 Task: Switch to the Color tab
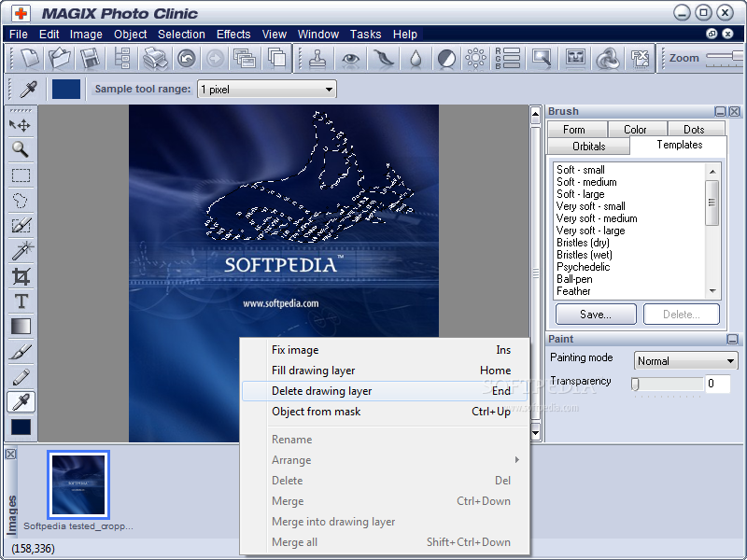click(638, 130)
